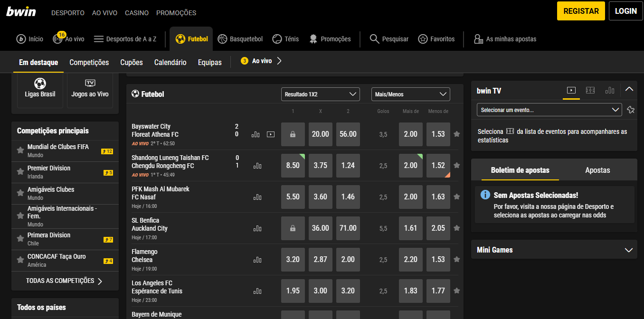Click the Login button
This screenshot has width=644, height=319.
pyautogui.click(x=626, y=11)
